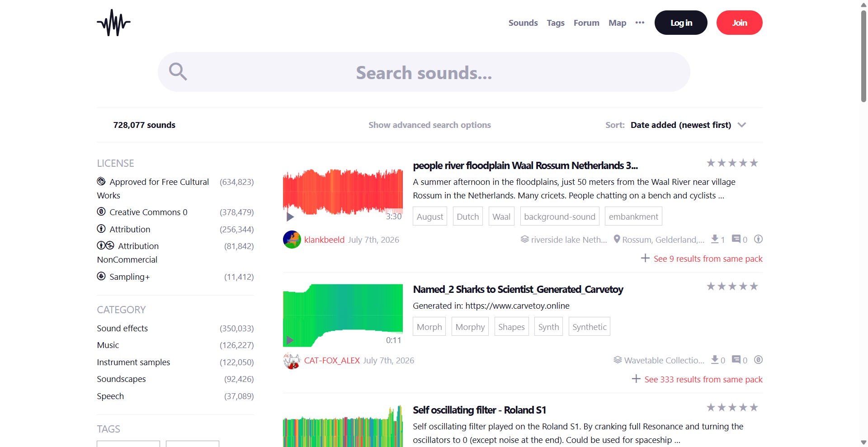Screen dimensions: 868x447
Task: Click the magnifying glass search icon
Action: click(x=178, y=71)
